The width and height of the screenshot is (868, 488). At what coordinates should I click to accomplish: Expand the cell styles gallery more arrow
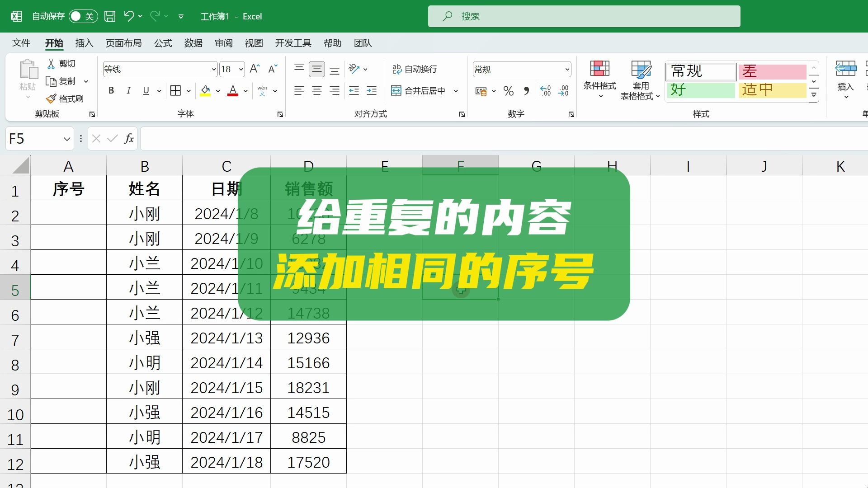click(814, 95)
